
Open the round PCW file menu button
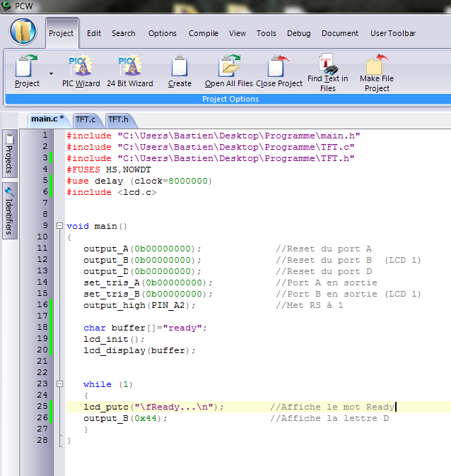[23, 32]
